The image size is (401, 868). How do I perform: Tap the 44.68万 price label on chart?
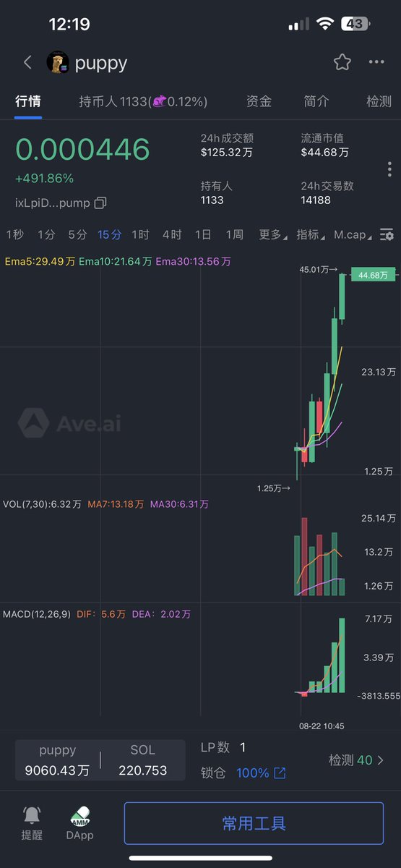pos(373,275)
